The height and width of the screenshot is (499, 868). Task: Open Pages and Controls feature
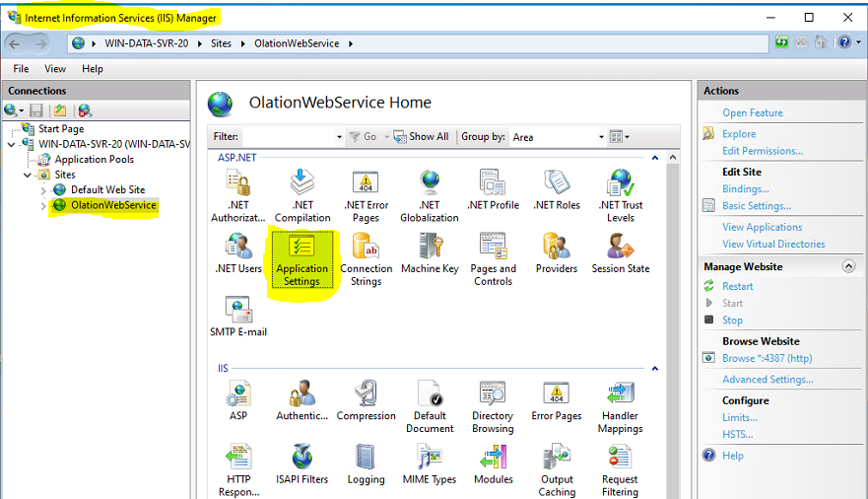pos(493,259)
